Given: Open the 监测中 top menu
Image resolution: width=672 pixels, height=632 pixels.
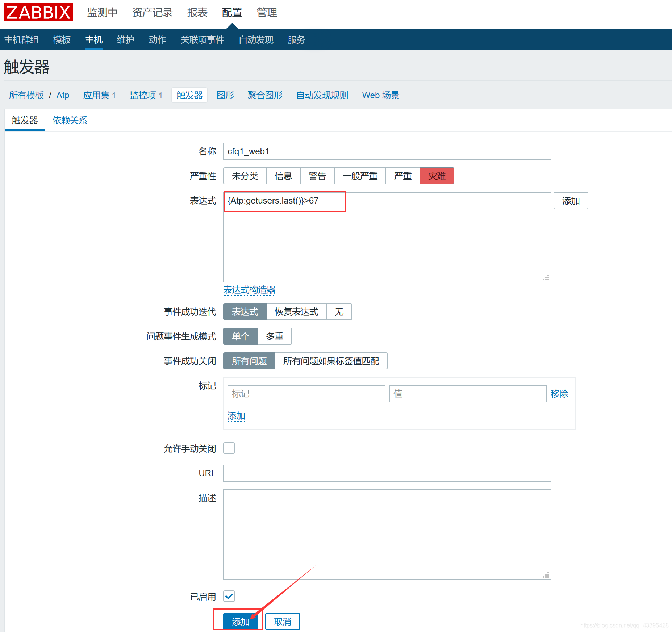Looking at the screenshot, I should (103, 13).
